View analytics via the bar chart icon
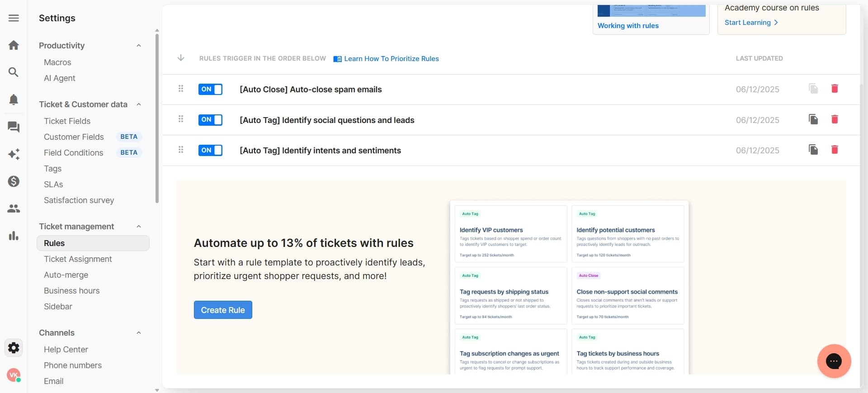This screenshot has height=393, width=868. pyautogui.click(x=14, y=236)
